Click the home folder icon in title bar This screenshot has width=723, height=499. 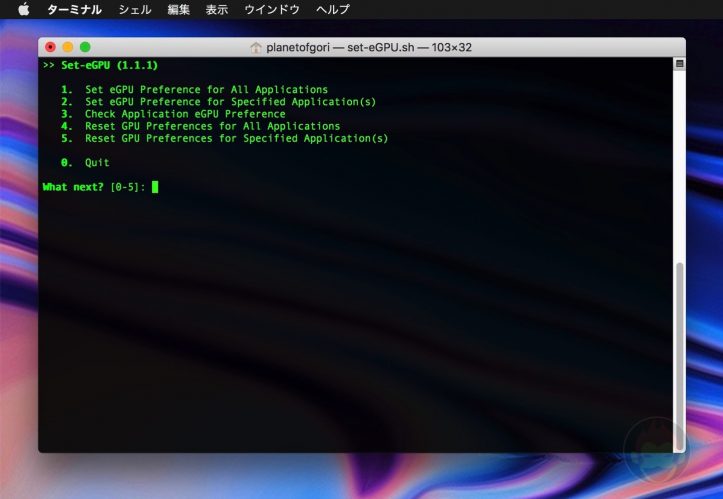click(256, 47)
